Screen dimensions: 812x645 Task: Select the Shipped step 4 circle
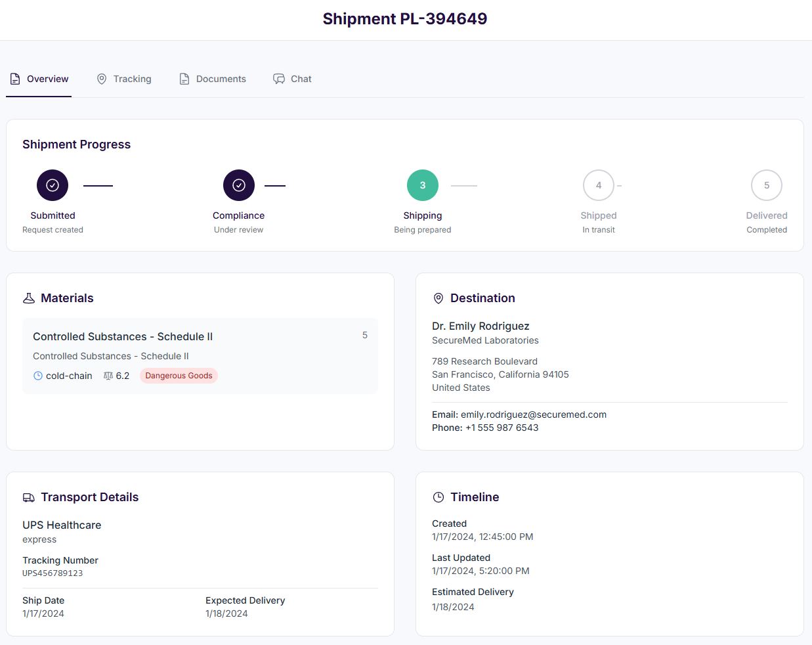599,185
